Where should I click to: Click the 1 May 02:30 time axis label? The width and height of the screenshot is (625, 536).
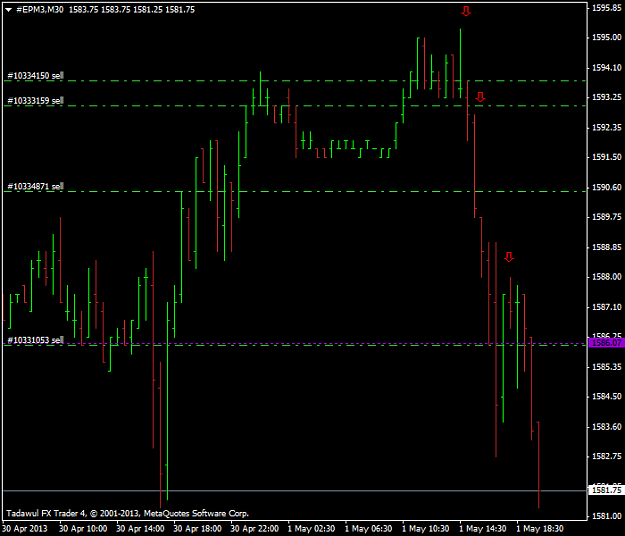[311, 529]
